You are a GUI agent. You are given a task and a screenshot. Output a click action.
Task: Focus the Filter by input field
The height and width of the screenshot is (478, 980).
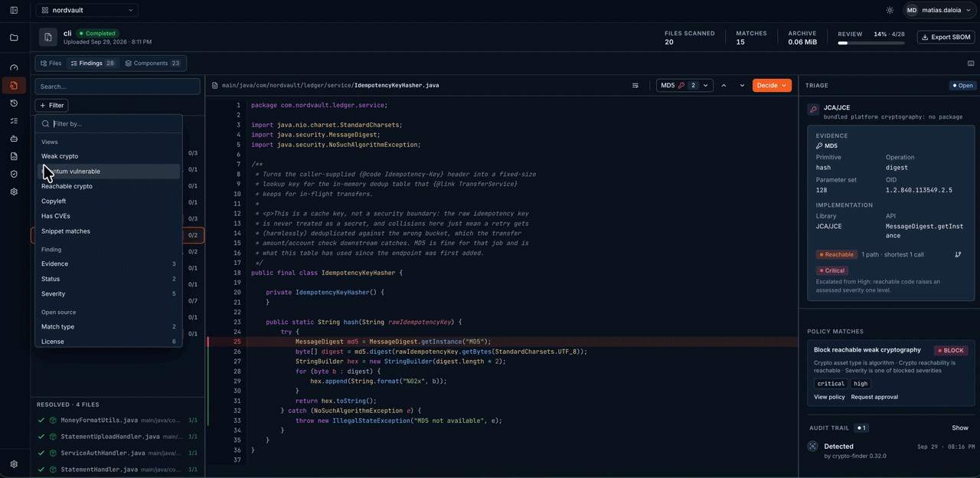tap(109, 123)
